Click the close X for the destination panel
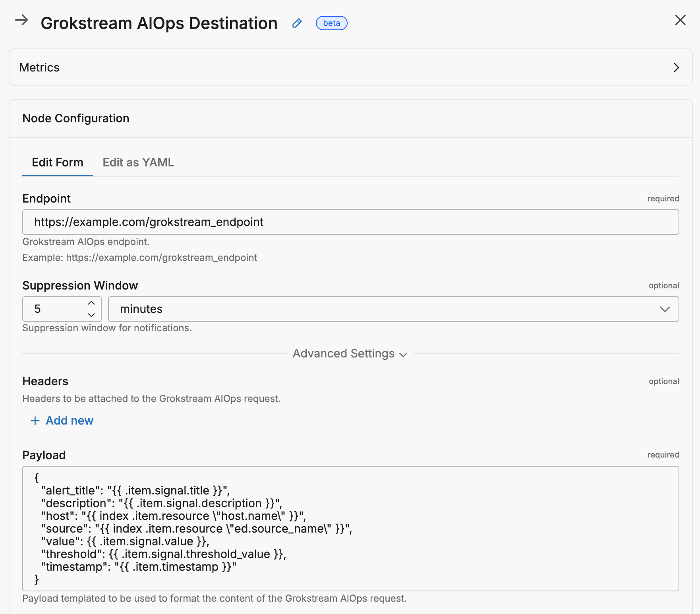The image size is (700, 614). click(680, 20)
